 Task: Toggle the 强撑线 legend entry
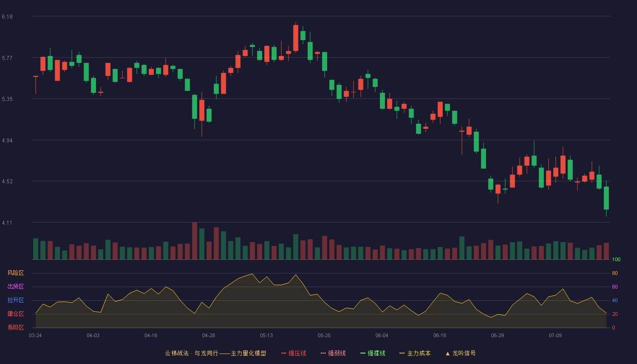tap(373, 353)
